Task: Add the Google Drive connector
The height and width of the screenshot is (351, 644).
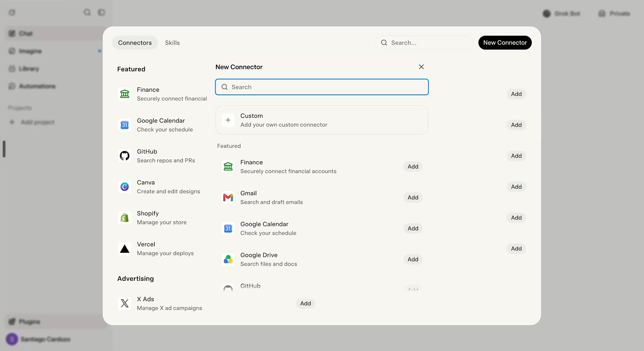Action: tap(413, 259)
